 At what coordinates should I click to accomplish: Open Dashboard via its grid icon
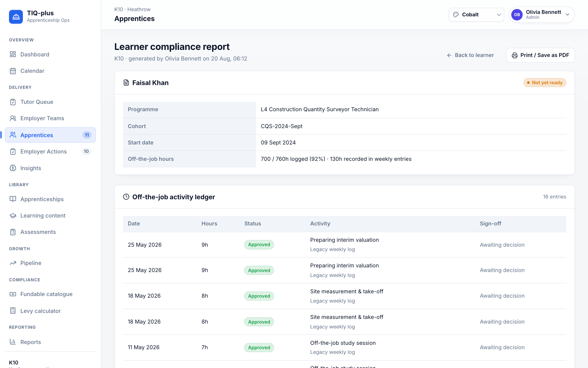(x=13, y=54)
